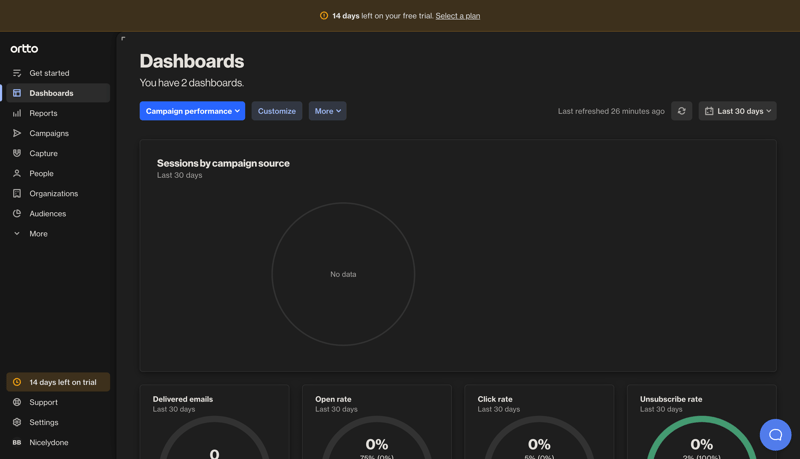800x459 pixels.
Task: Click the Settings gear icon
Action: (x=17, y=422)
